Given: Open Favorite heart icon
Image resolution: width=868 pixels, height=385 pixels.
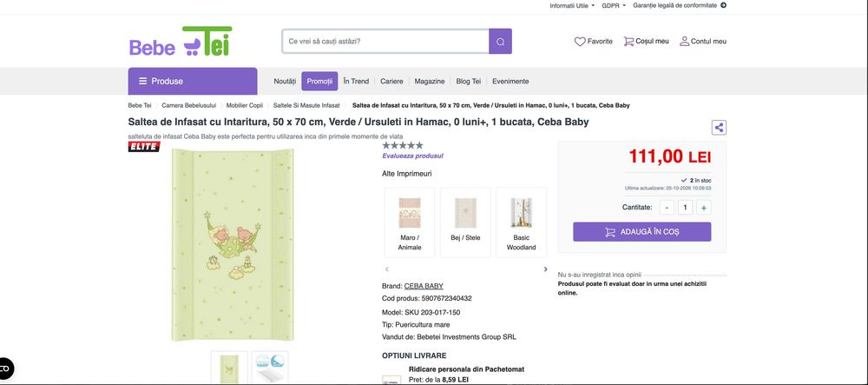Looking at the screenshot, I should click(580, 42).
